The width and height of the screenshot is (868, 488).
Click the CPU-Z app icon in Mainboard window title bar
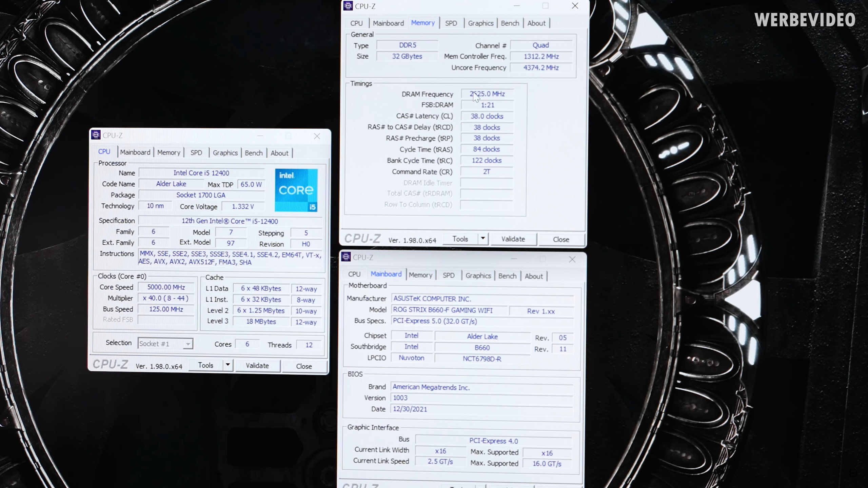pyautogui.click(x=346, y=257)
